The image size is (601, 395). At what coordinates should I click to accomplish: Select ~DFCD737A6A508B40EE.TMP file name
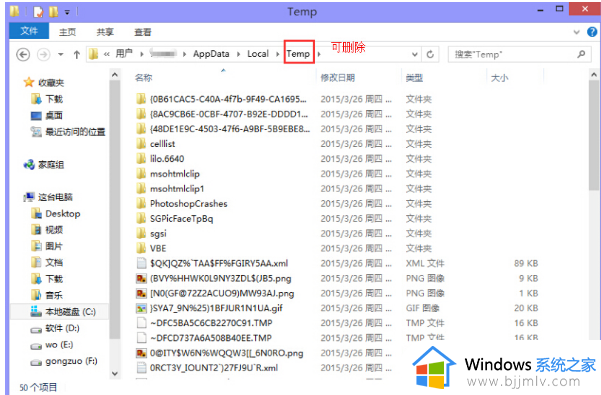[x=211, y=338]
